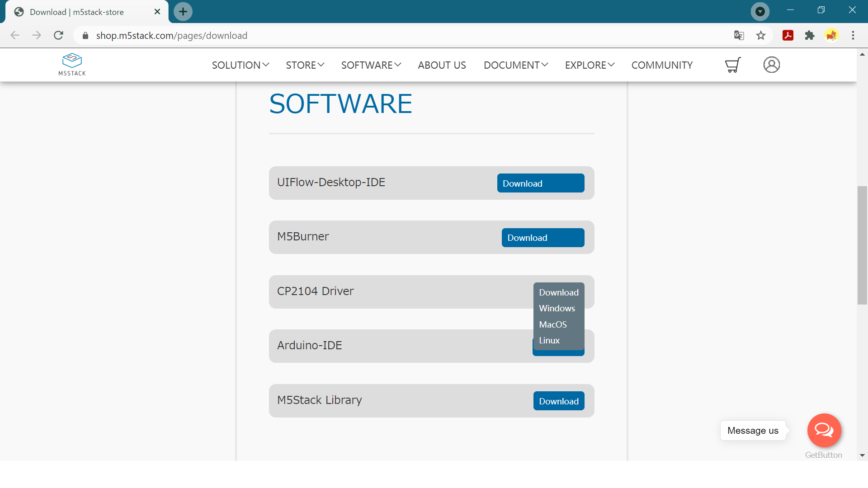The image size is (868, 488).
Task: Reload the page
Action: (58, 35)
